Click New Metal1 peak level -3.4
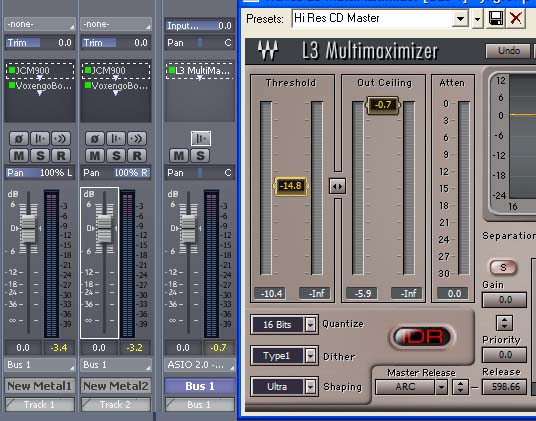The height and width of the screenshot is (421, 536). [58, 348]
